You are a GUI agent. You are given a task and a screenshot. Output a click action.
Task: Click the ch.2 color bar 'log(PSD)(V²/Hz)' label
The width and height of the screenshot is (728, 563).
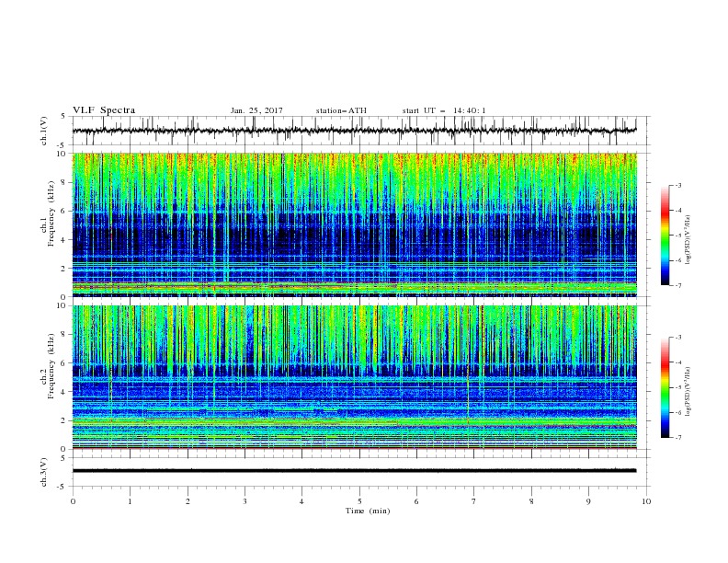[x=688, y=392]
